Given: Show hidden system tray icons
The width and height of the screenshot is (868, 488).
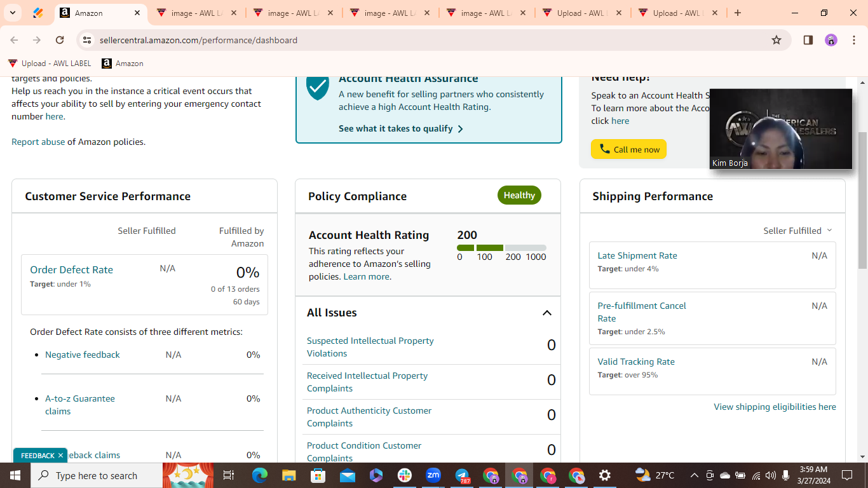Looking at the screenshot, I should (x=695, y=475).
